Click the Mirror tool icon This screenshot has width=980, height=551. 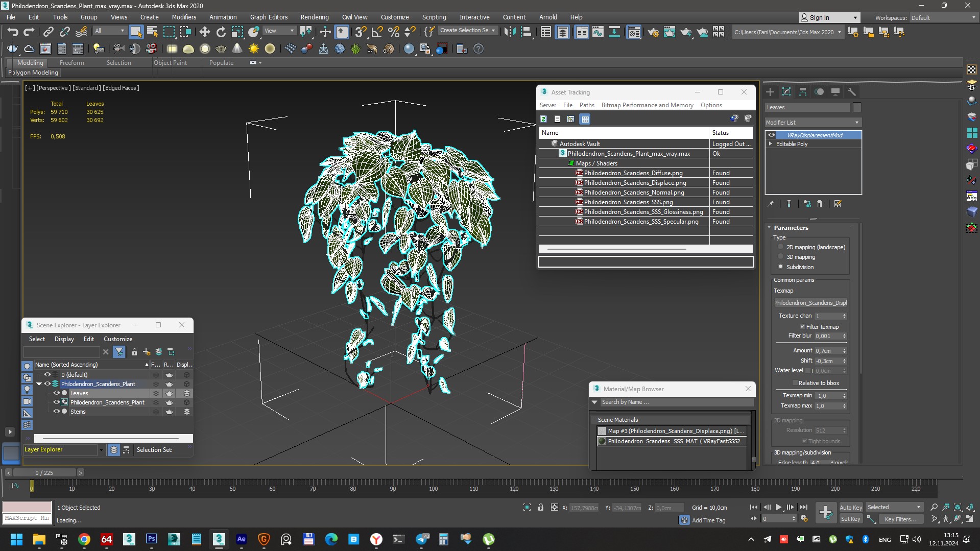pyautogui.click(x=510, y=32)
